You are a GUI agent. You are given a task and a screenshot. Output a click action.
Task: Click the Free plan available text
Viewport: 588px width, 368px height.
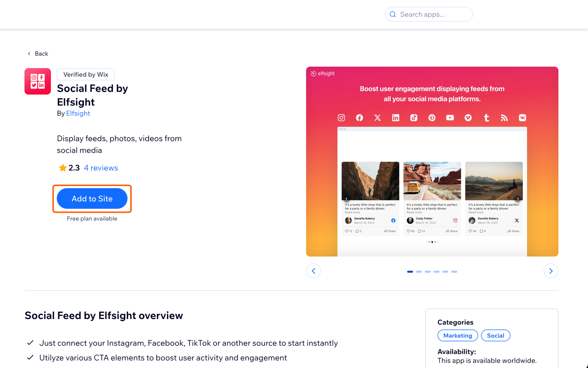[92, 219]
